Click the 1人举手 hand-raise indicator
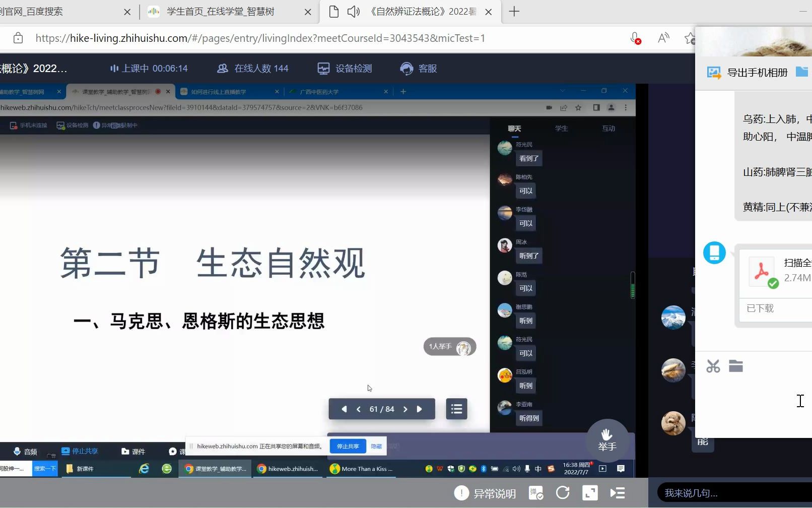The height and width of the screenshot is (508, 812). pyautogui.click(x=449, y=347)
